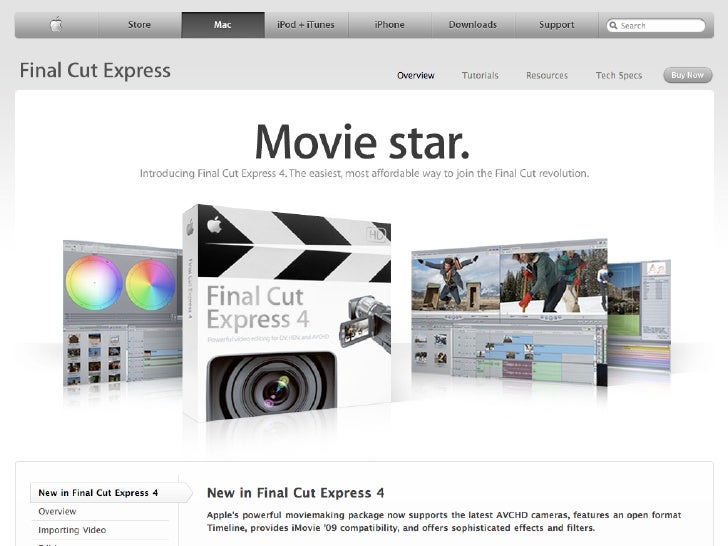Click the far-right titling screenshot
This screenshot has height=546, width=728.
click(x=639, y=316)
